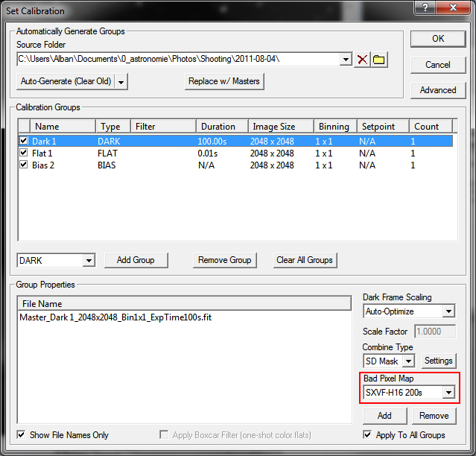
Task: Click the Add bad pixel map button
Action: coord(384,416)
